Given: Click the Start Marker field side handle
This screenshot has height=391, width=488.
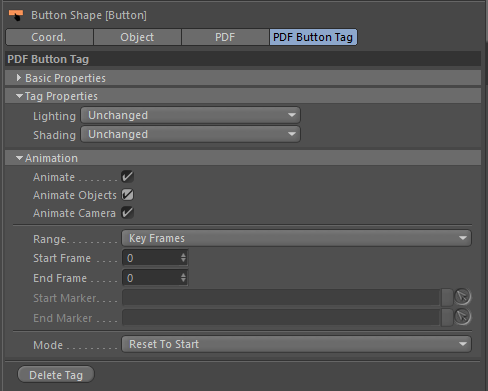Looking at the screenshot, I should tap(447, 297).
